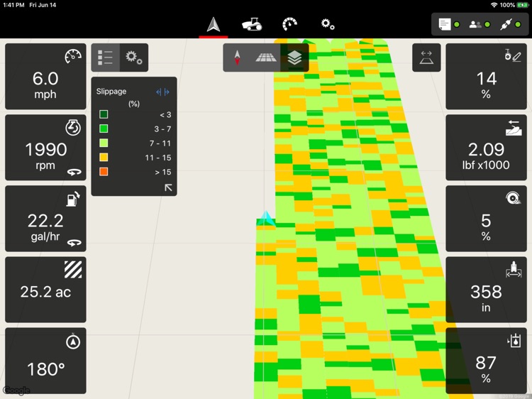This screenshot has width=532, height=399.
Task: Select the yellow 11 - 15 swatch
Action: 104,157
